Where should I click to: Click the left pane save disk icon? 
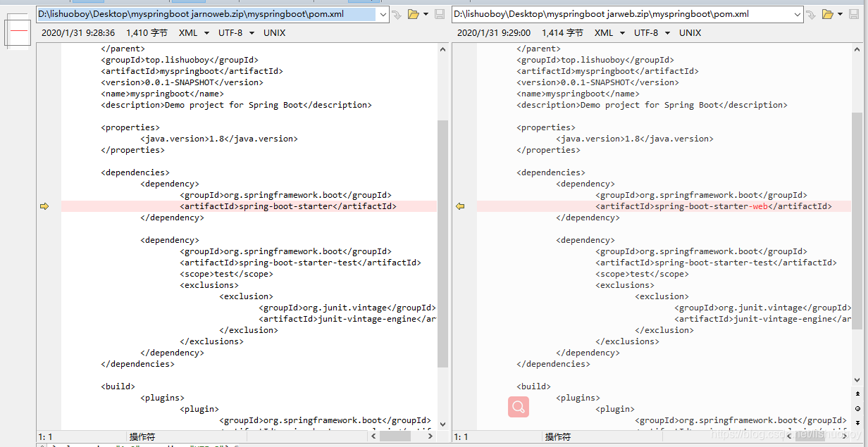click(x=440, y=14)
